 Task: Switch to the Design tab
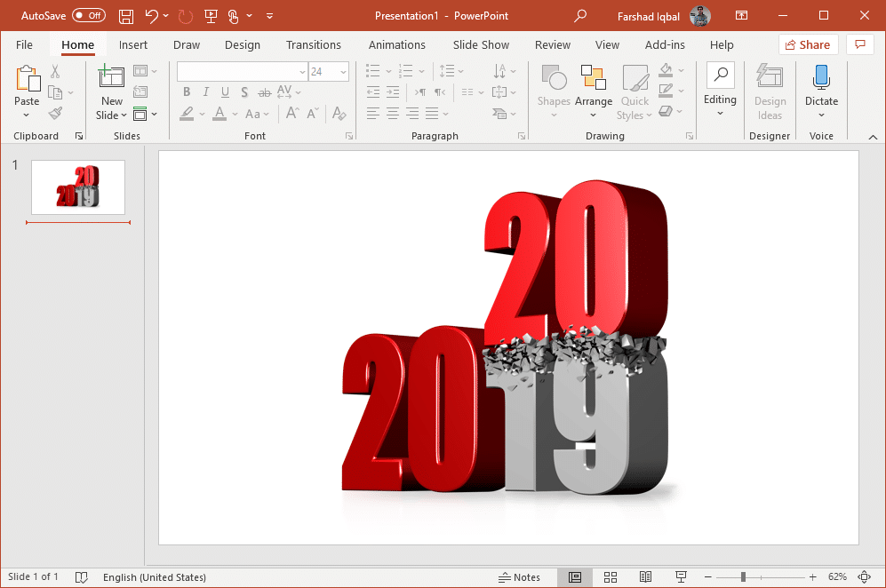(243, 44)
